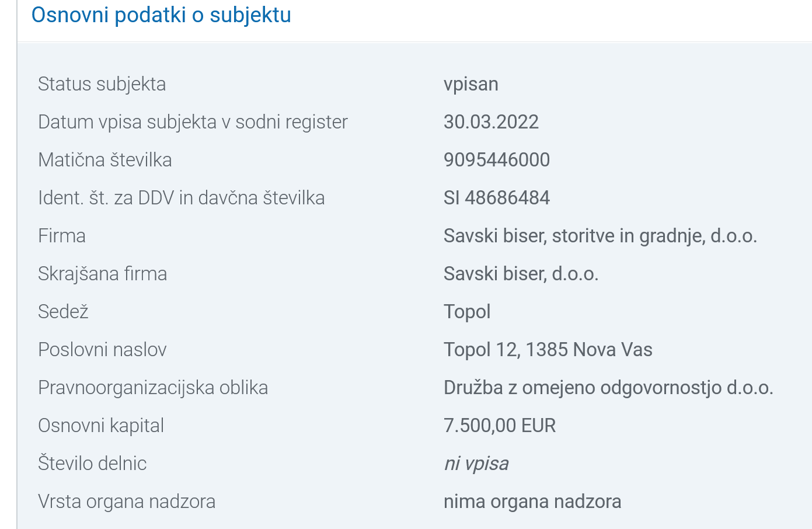Select the italic 'ni vpisa' value

click(x=476, y=464)
